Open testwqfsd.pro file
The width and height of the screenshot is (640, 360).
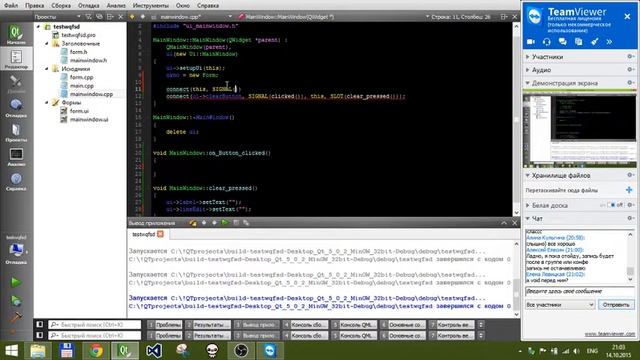point(78,35)
